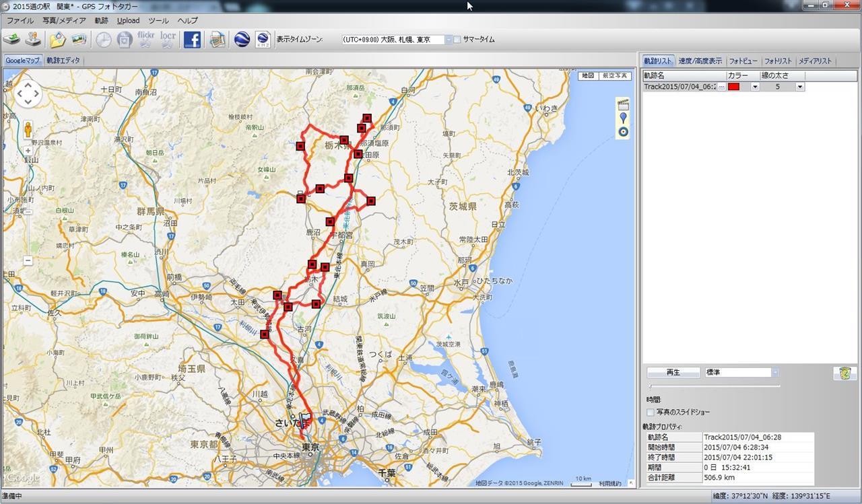Click the 軌跡名 column header

coord(684,76)
